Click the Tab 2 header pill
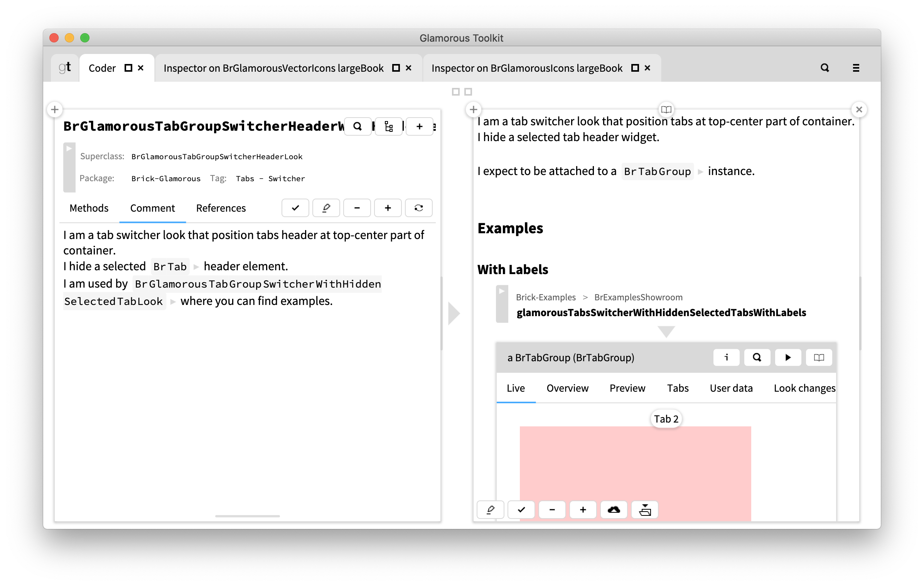The width and height of the screenshot is (924, 586). (x=666, y=419)
